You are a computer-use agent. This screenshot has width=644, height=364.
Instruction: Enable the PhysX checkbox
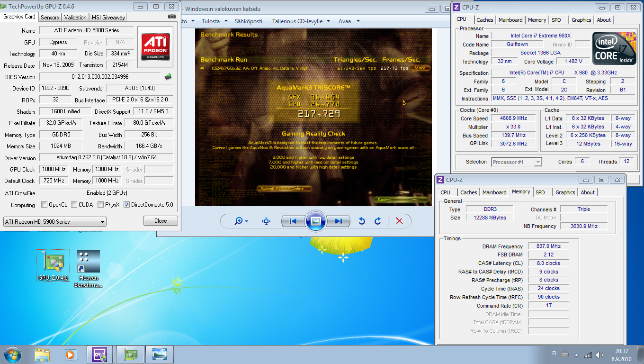tap(100, 205)
